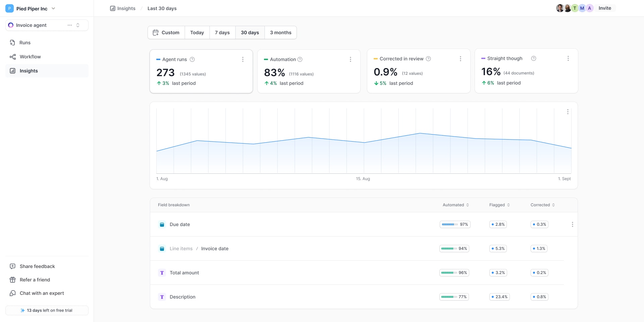The height and width of the screenshot is (322, 644).
Task: Open the Agent runs card options menu
Action: [243, 59]
